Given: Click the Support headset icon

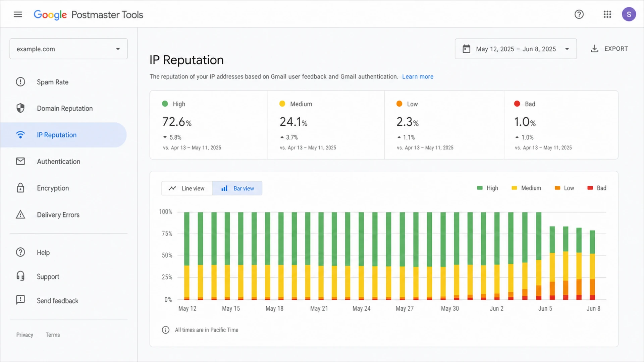Looking at the screenshot, I should pos(20,276).
